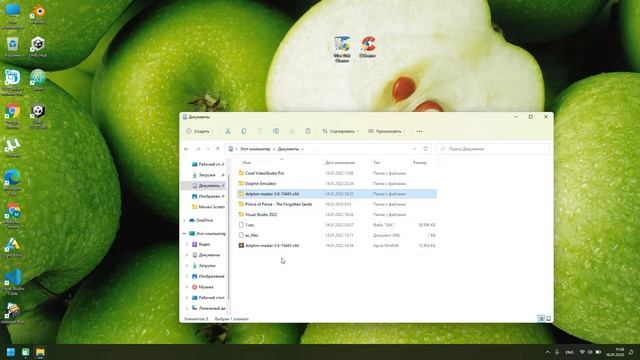Click the Поиск search box
The image size is (640, 360).
pos(492,149)
